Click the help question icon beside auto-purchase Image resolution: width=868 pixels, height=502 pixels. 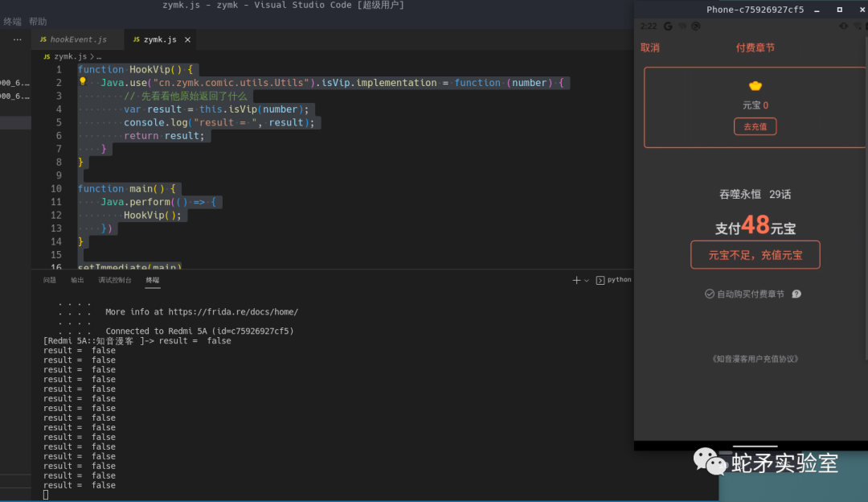tap(796, 294)
